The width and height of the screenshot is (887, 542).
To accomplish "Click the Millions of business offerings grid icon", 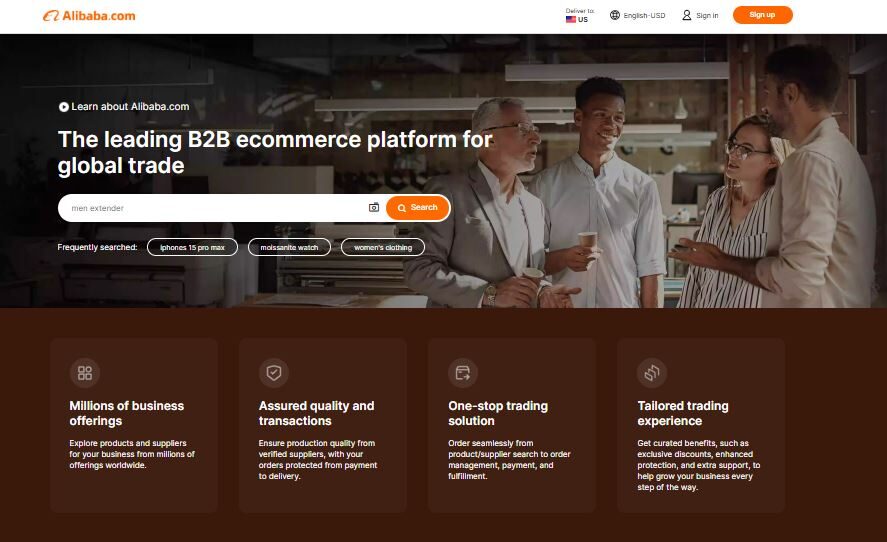I will point(85,373).
